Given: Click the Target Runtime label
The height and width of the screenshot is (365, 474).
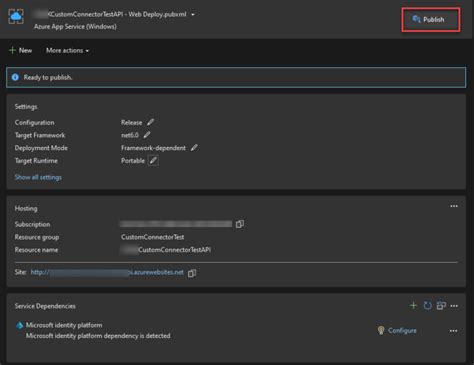Looking at the screenshot, I should tap(36, 161).
